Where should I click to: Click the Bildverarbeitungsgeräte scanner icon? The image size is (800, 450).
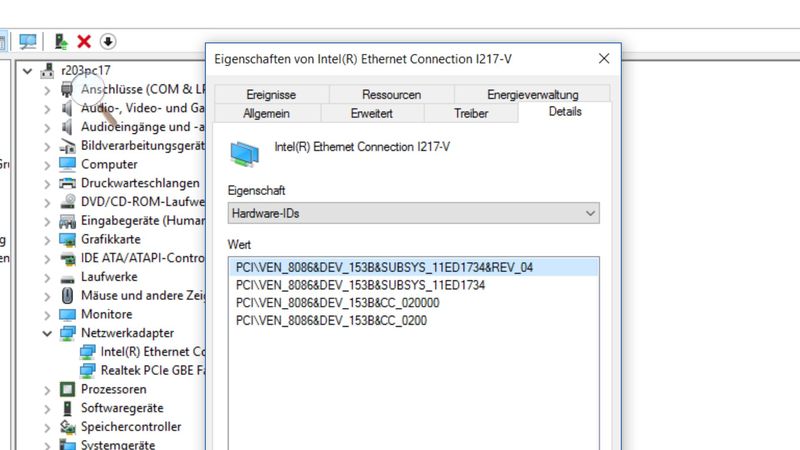point(67,146)
